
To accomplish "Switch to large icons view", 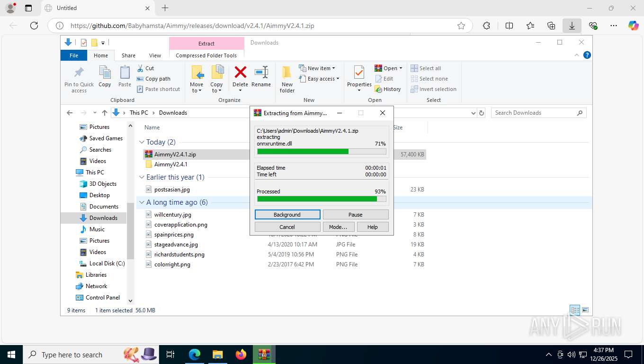I will 585,310.
